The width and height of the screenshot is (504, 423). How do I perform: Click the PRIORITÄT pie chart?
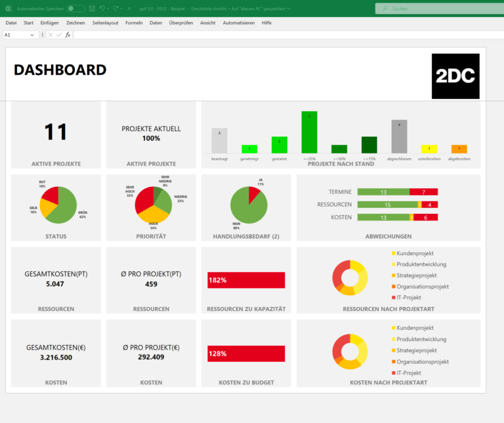(154, 205)
